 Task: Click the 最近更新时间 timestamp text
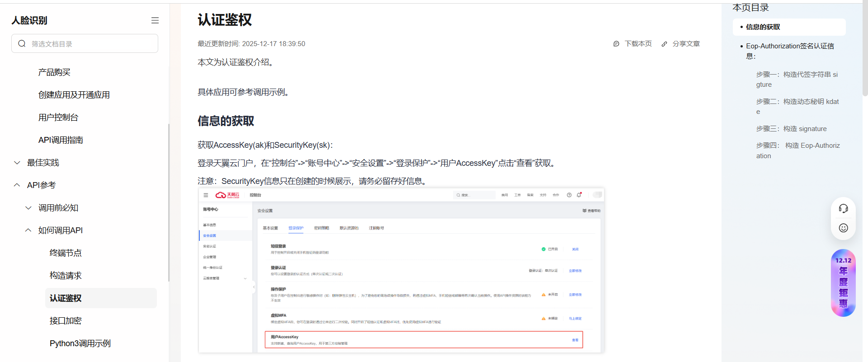click(251, 44)
